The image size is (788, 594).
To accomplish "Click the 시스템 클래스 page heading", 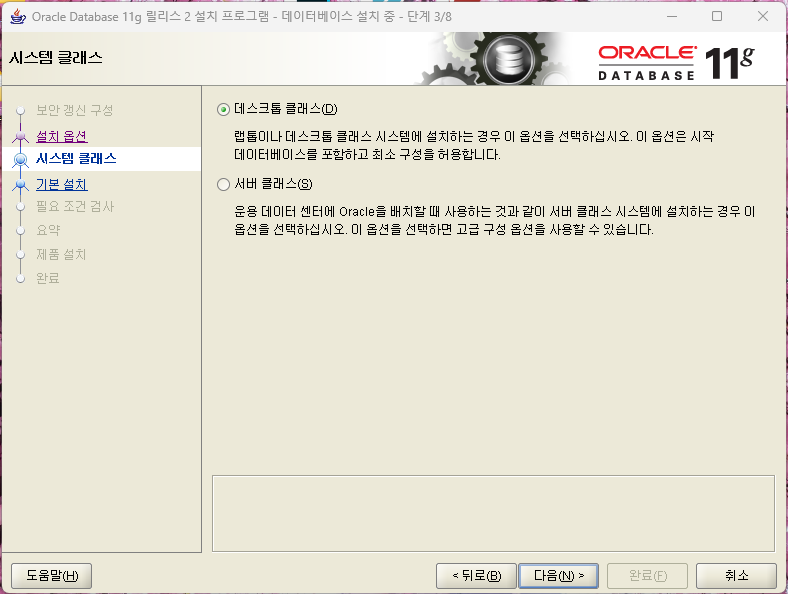I will coord(56,58).
